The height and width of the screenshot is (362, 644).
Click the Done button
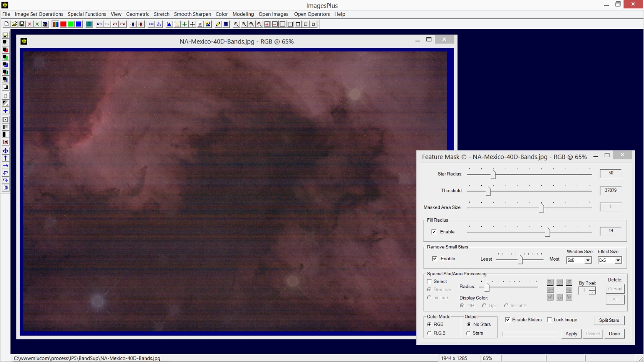click(x=614, y=334)
